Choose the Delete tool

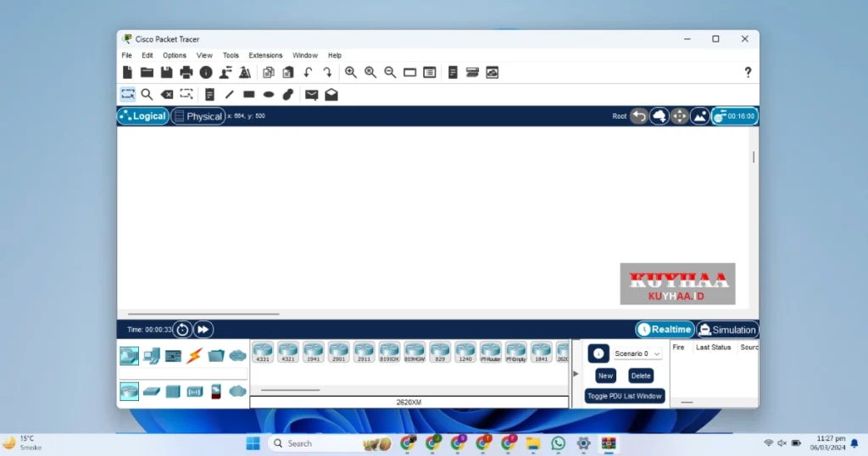click(x=167, y=95)
